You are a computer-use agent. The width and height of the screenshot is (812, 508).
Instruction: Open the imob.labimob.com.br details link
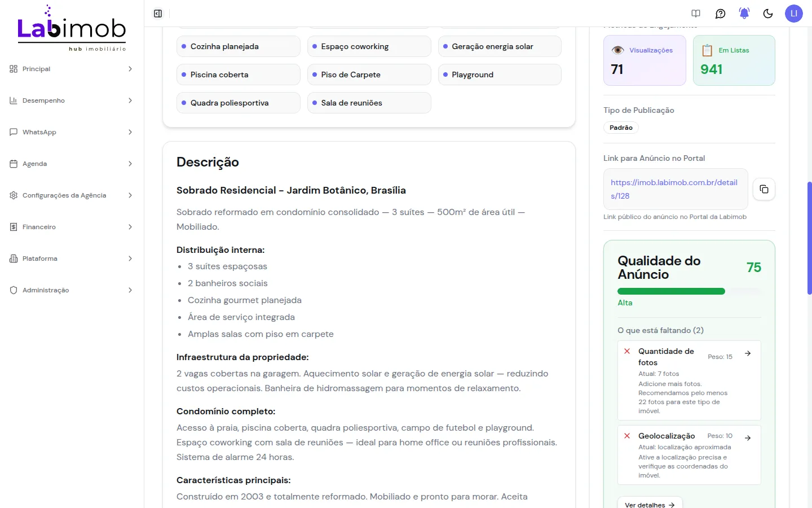(x=674, y=189)
